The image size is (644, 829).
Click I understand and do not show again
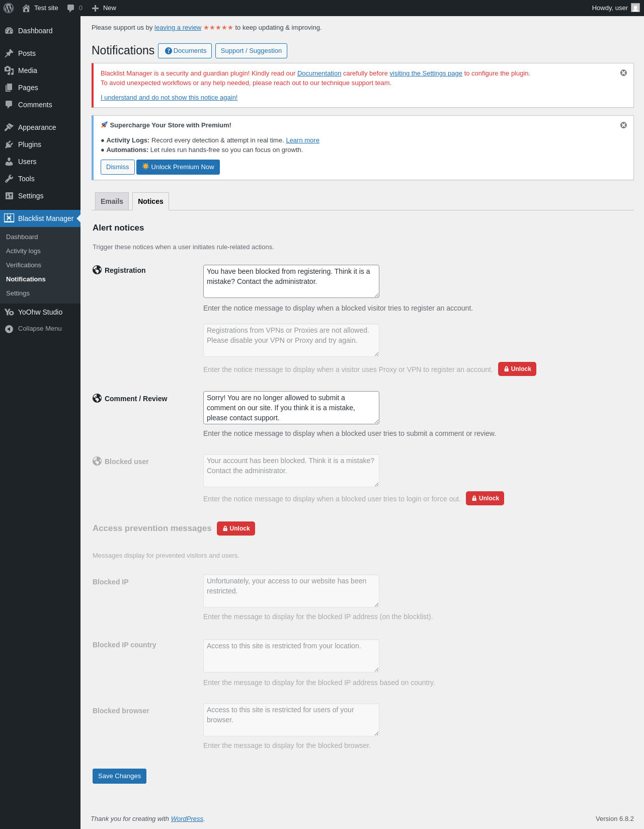[169, 98]
